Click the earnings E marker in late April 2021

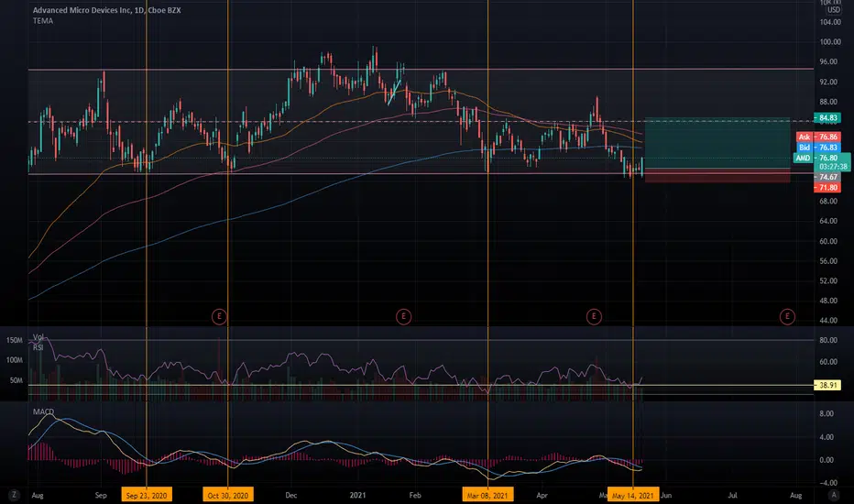594,316
